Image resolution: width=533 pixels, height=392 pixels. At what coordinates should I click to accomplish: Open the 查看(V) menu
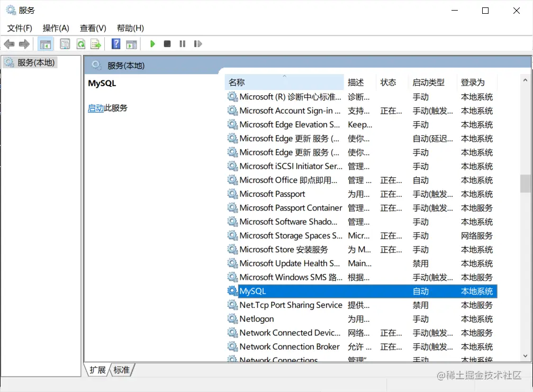click(93, 28)
